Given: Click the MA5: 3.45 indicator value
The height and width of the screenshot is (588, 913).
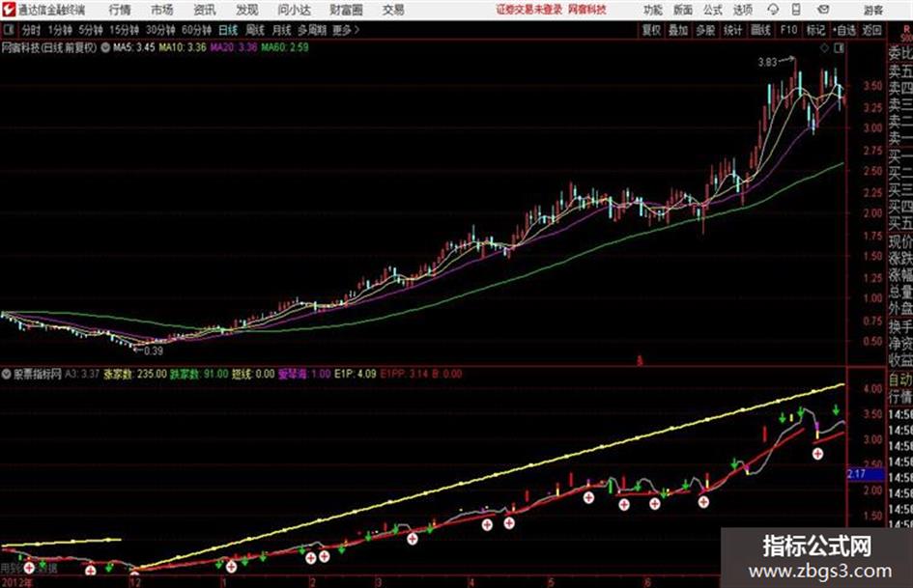Looking at the screenshot, I should pyautogui.click(x=134, y=47).
